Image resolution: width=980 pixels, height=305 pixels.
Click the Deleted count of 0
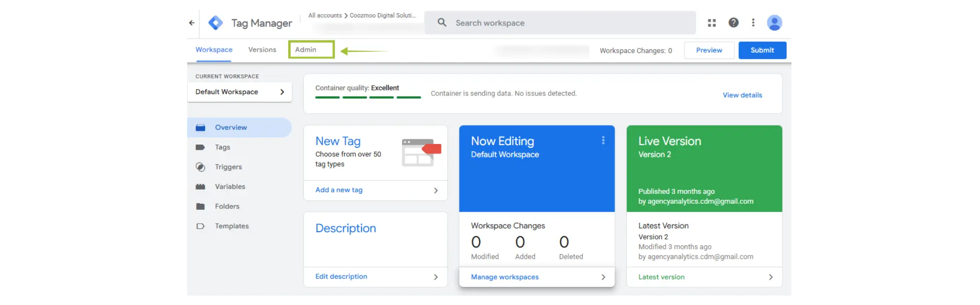[x=564, y=242]
